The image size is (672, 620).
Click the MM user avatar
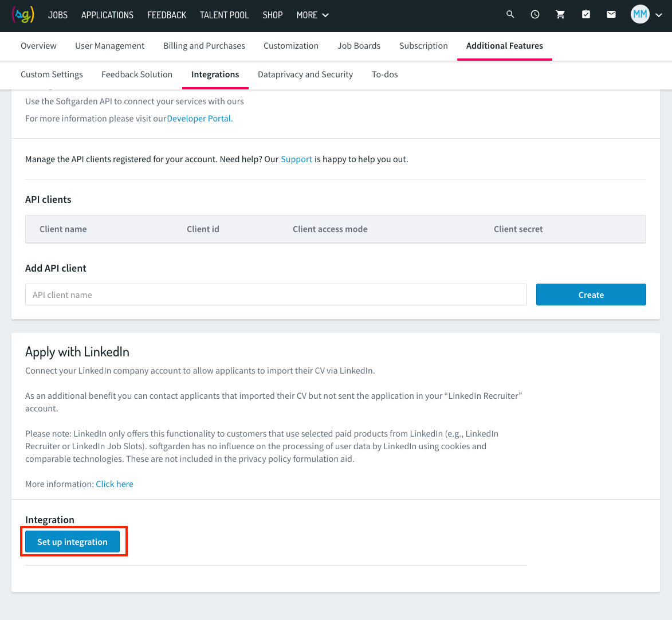pos(640,14)
